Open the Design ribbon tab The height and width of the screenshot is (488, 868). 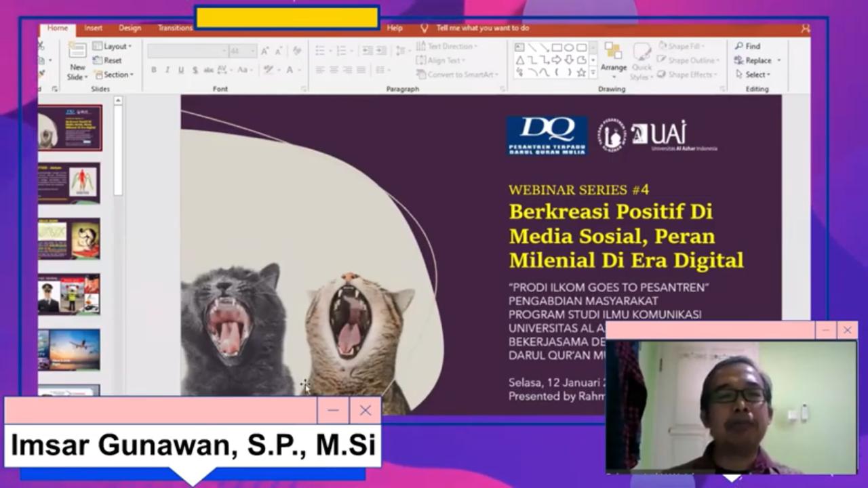click(130, 28)
